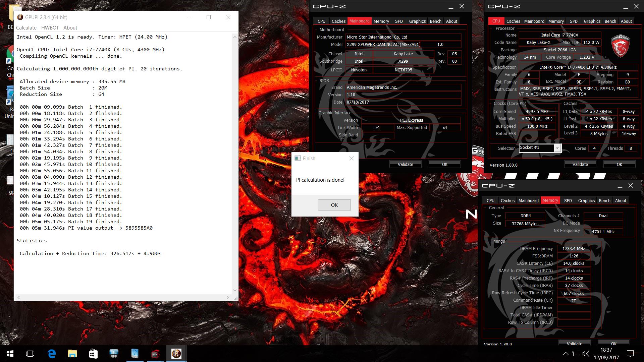Click the motherboard model X299 XPOWER field
644x362 pixels.
coord(383,44)
